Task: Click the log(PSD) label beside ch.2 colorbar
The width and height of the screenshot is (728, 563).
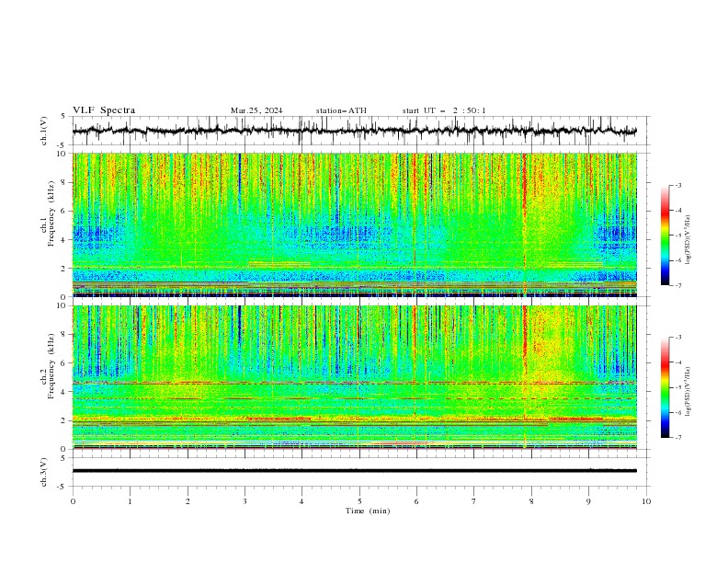Action: click(688, 392)
